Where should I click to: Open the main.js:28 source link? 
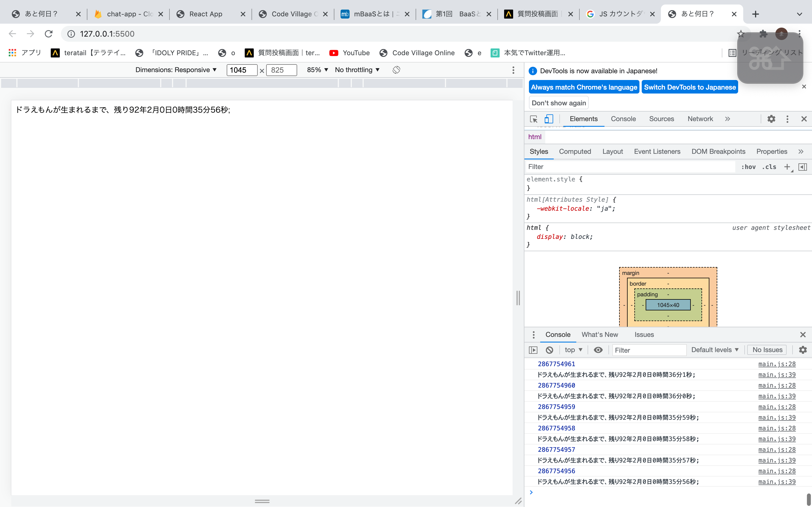pyautogui.click(x=776, y=364)
